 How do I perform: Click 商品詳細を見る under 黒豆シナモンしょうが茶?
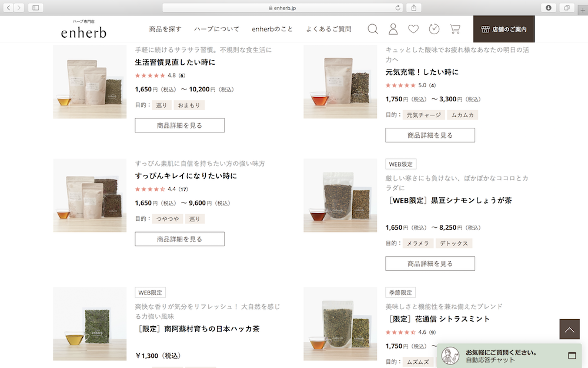(x=430, y=264)
